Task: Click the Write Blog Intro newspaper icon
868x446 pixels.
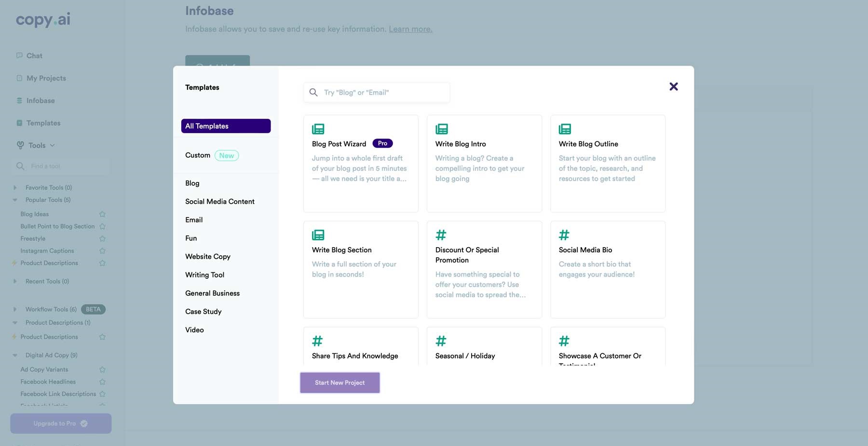Action: point(441,129)
